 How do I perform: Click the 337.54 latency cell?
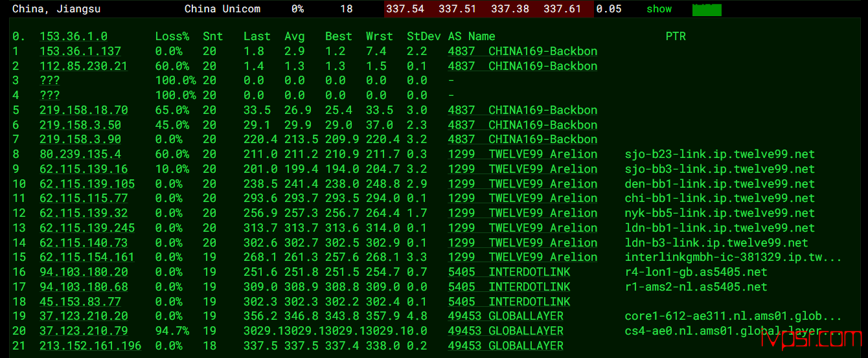point(404,9)
